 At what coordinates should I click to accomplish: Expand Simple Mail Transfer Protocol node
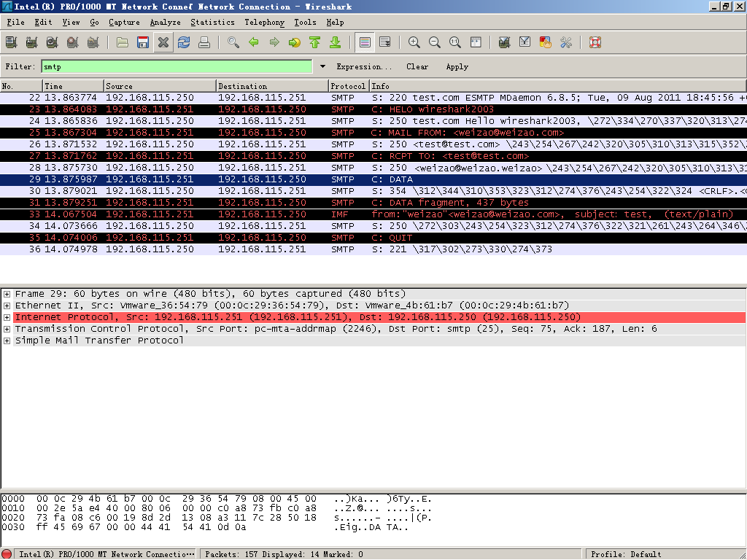[x=7, y=341]
